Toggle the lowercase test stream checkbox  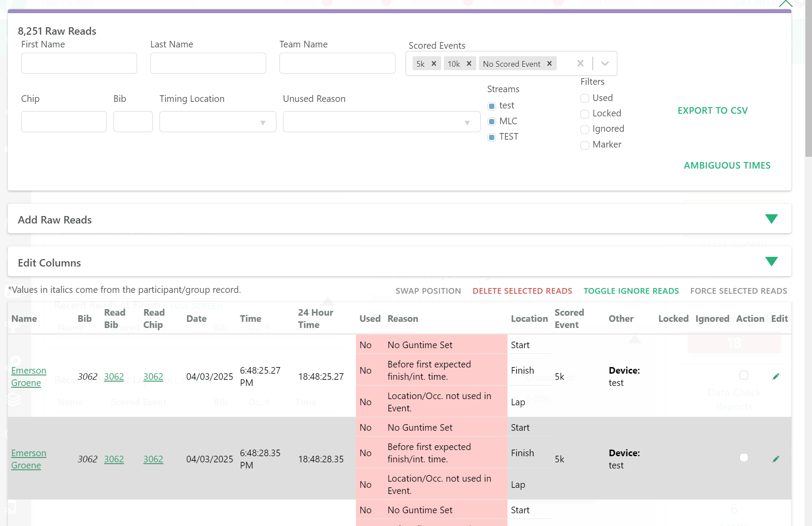(x=492, y=106)
